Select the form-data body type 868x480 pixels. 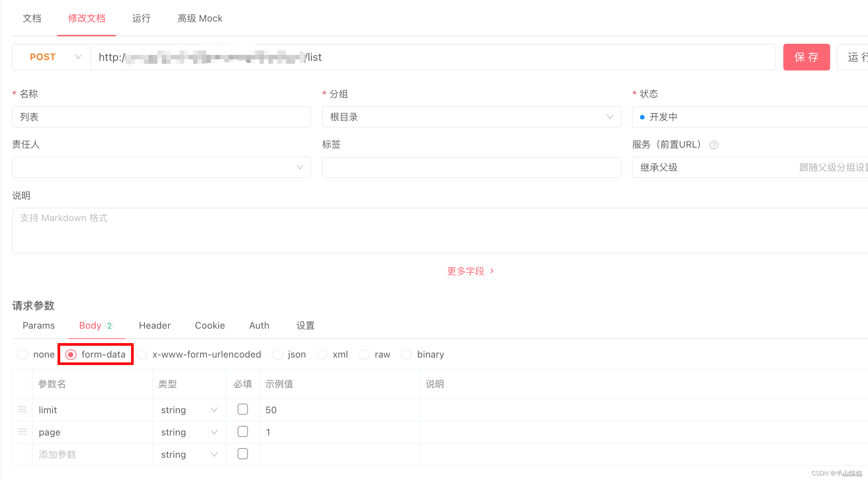(70, 354)
